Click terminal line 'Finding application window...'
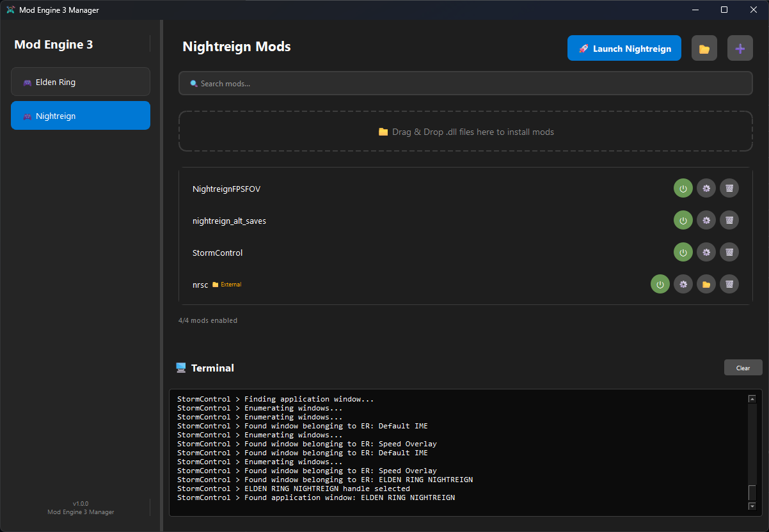 pyautogui.click(x=276, y=399)
